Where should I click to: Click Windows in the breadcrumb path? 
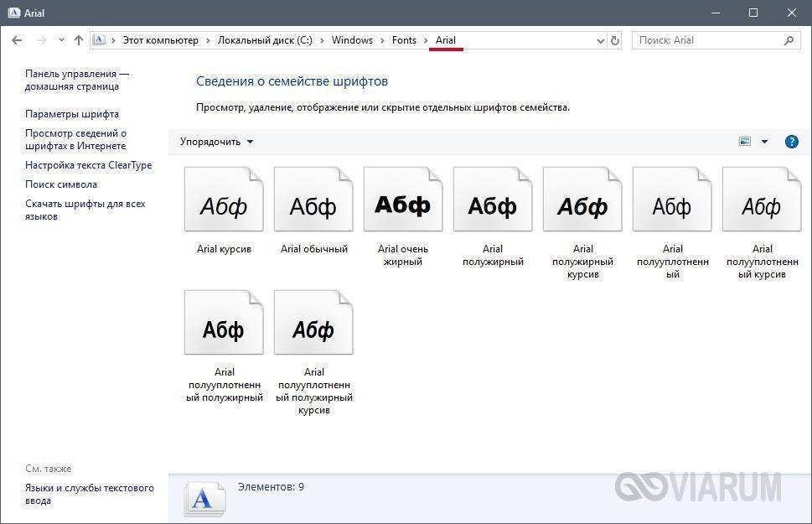coord(352,40)
